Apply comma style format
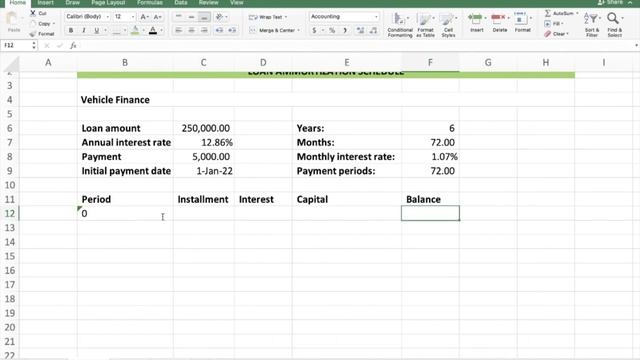Viewport: 640px width, 360px height. pyautogui.click(x=345, y=31)
